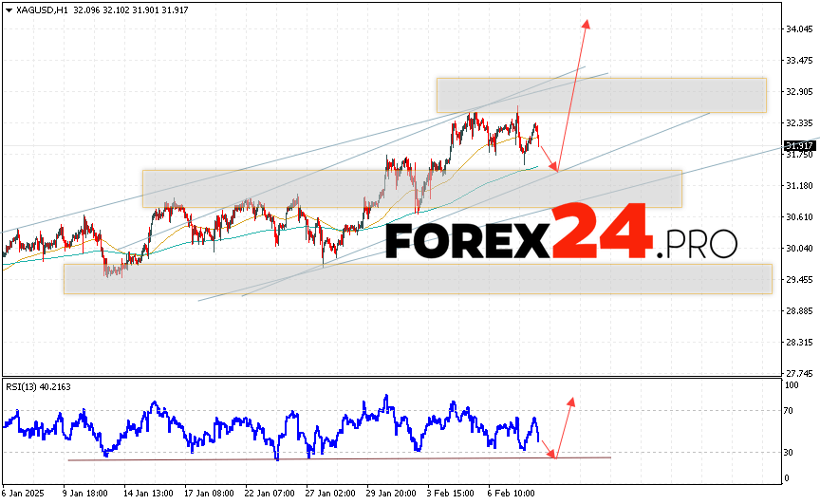Viewport: 820px width, 504px height.
Task: Click the 28.315 price axis label
Action: click(800, 343)
